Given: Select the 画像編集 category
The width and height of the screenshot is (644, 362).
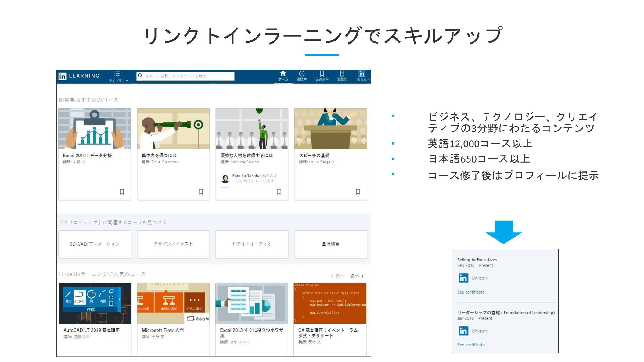Looking at the screenshot, I should tap(331, 244).
